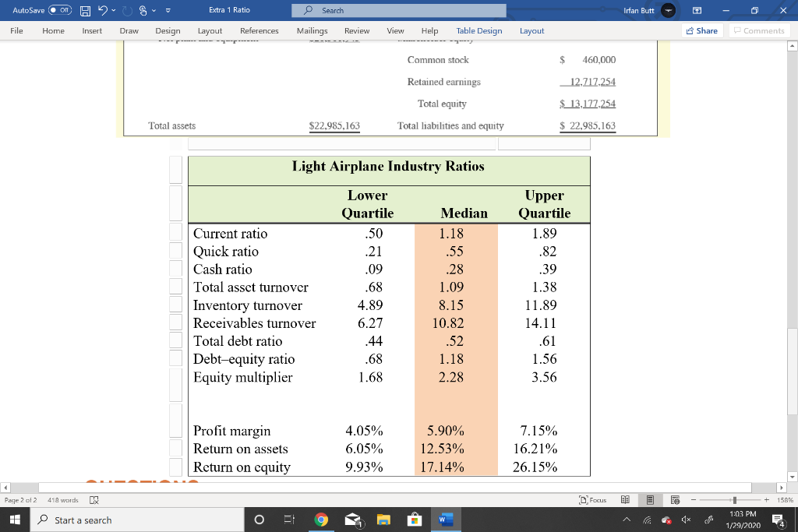
Task: Click the Light Airplane Industry Ratios heading
Action: pyautogui.click(x=388, y=167)
